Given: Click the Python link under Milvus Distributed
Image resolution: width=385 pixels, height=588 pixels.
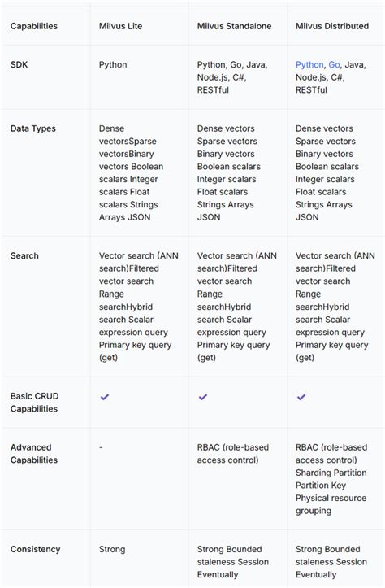Looking at the screenshot, I should 309,65.
